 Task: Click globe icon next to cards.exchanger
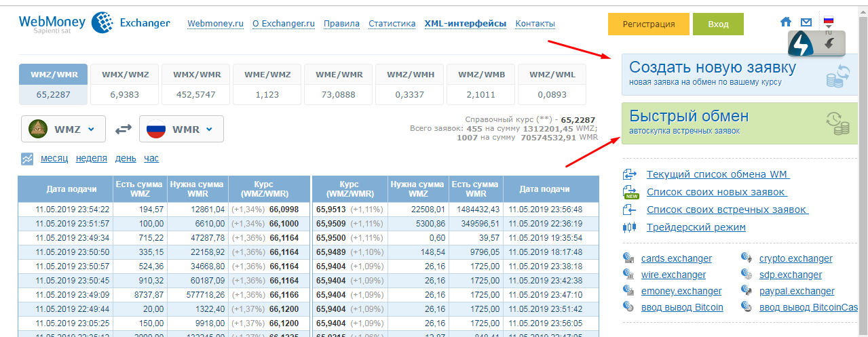tap(628, 258)
